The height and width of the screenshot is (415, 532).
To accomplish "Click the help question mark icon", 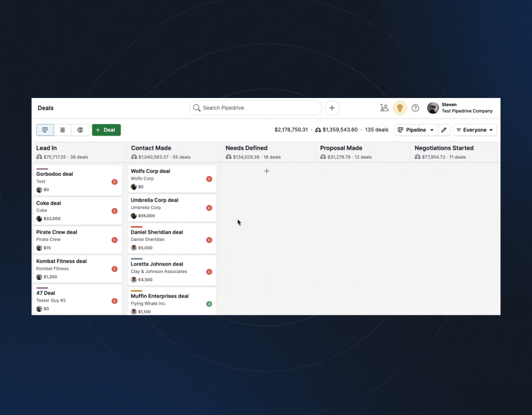I will (415, 107).
